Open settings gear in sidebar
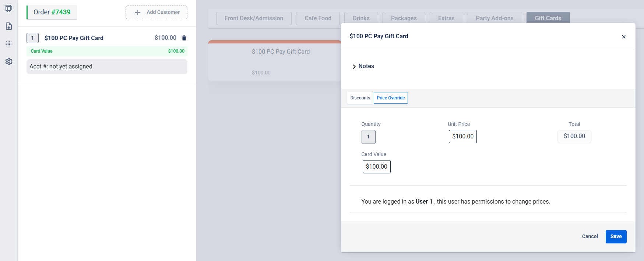The height and width of the screenshot is (261, 644). [9, 61]
